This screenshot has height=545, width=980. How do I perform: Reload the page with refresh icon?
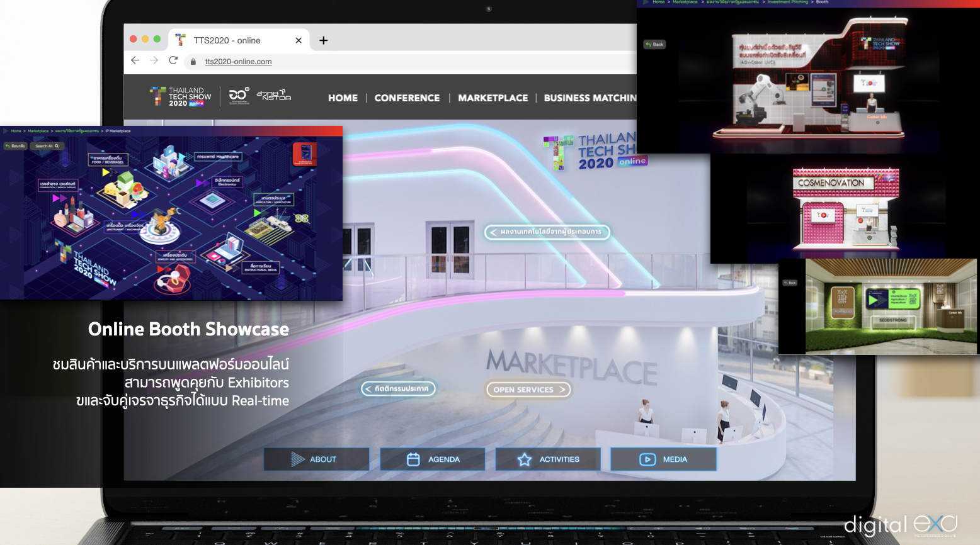[x=173, y=60]
